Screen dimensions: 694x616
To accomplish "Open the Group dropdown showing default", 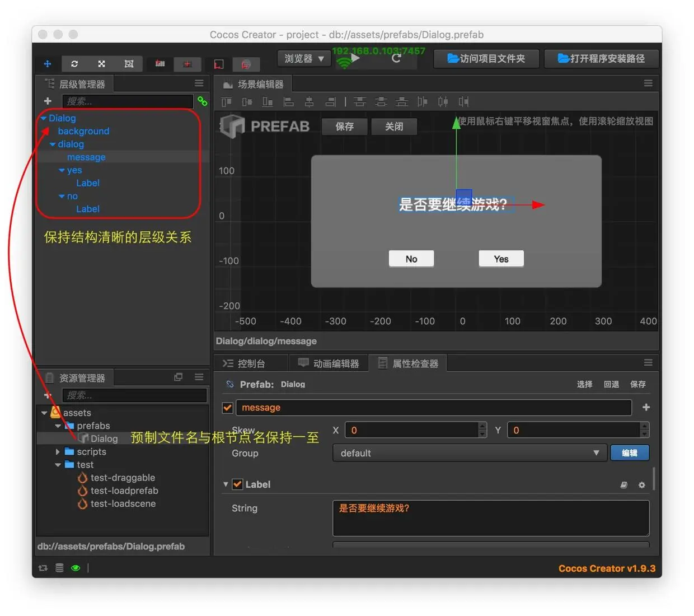I will point(469,452).
